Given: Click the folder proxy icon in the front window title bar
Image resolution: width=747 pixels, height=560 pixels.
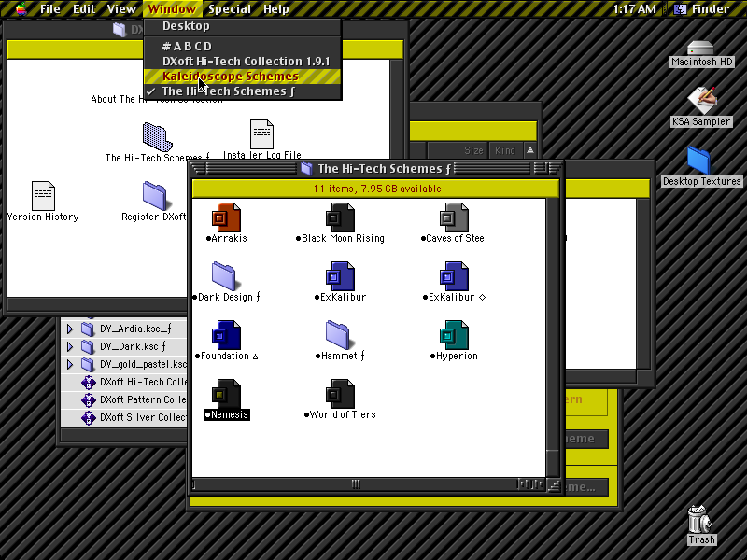Looking at the screenshot, I should tap(306, 169).
